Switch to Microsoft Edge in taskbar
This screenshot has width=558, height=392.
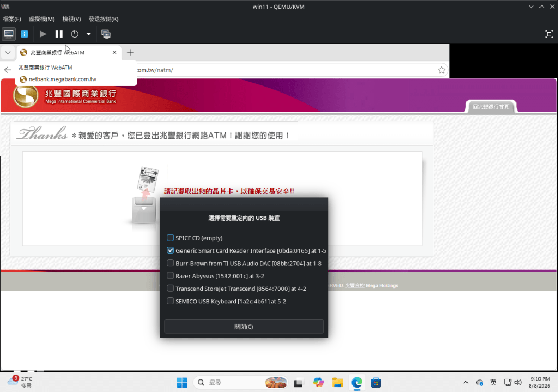pos(356,383)
